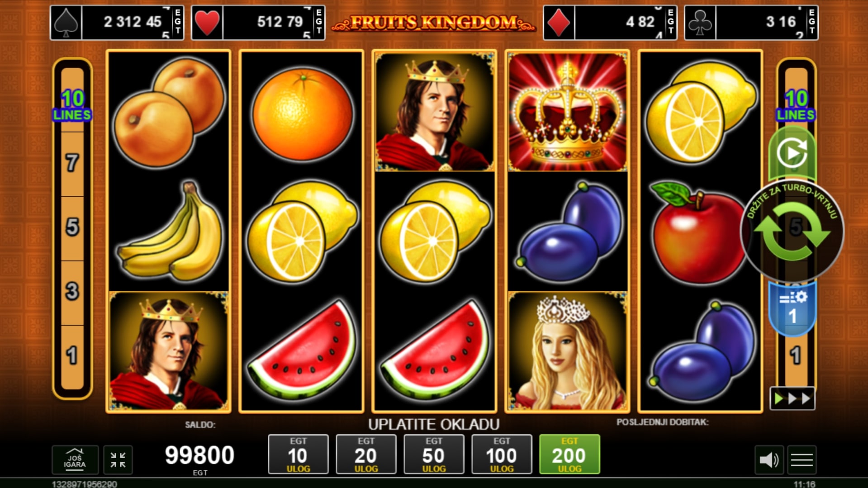Select line 7 on left line selector

pos(72,164)
